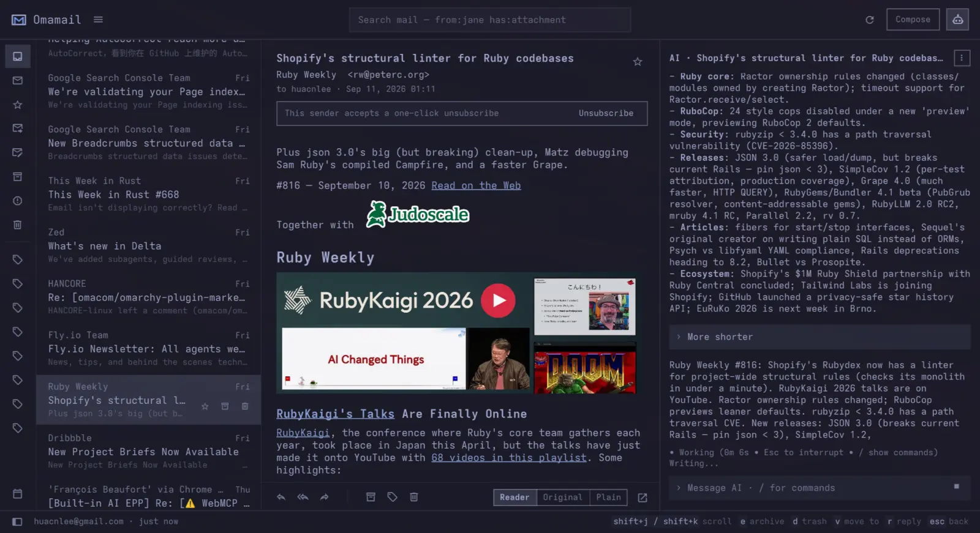The width and height of the screenshot is (980, 533).
Task: Forward the open email
Action: pyautogui.click(x=325, y=498)
